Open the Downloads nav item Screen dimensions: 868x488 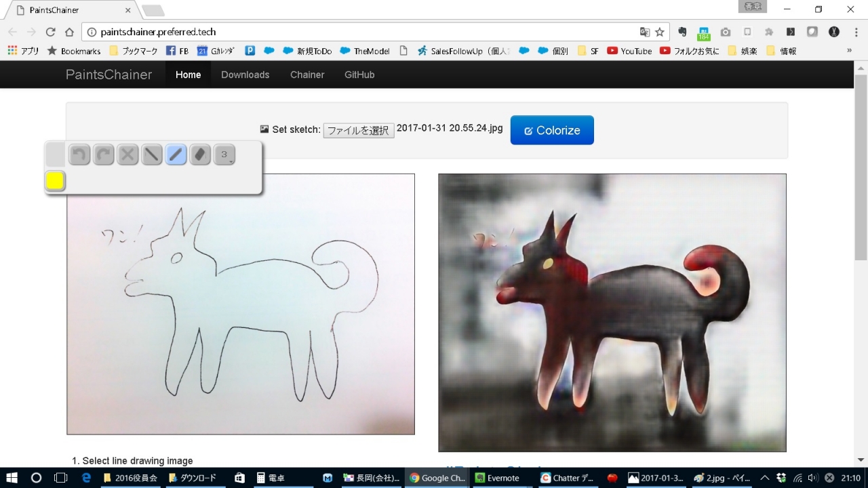245,75
